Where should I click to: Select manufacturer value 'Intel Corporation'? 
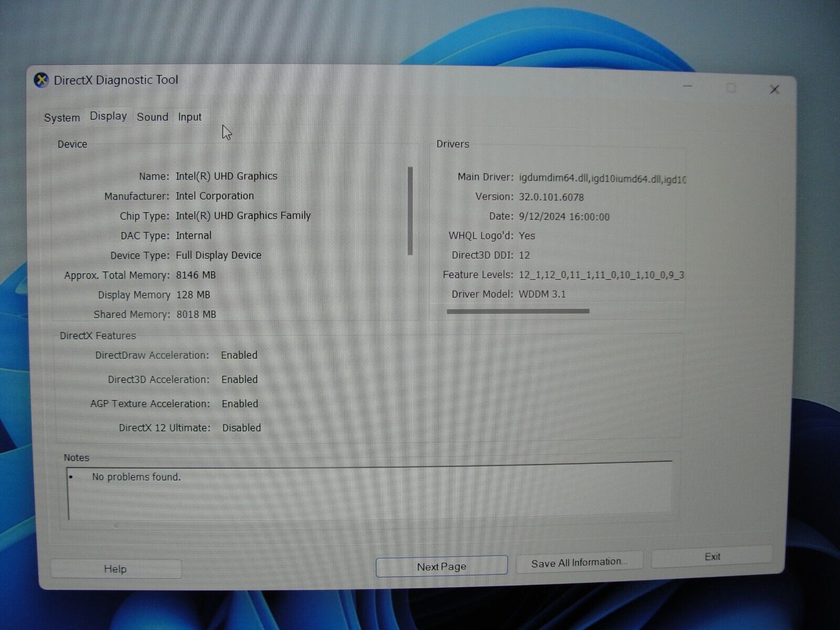(215, 196)
